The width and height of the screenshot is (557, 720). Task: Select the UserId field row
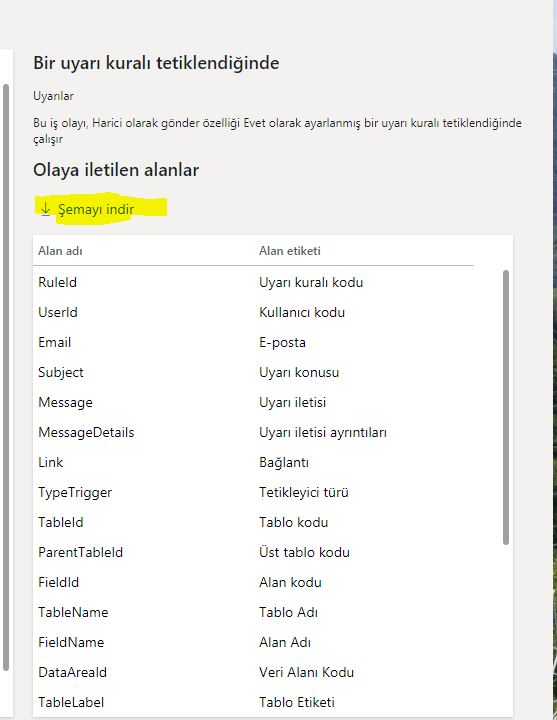253,312
